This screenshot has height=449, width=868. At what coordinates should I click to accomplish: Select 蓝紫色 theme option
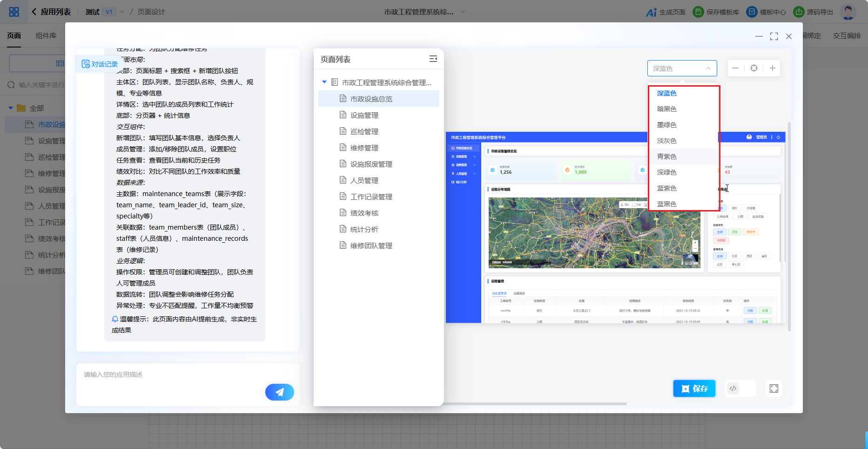click(x=666, y=188)
